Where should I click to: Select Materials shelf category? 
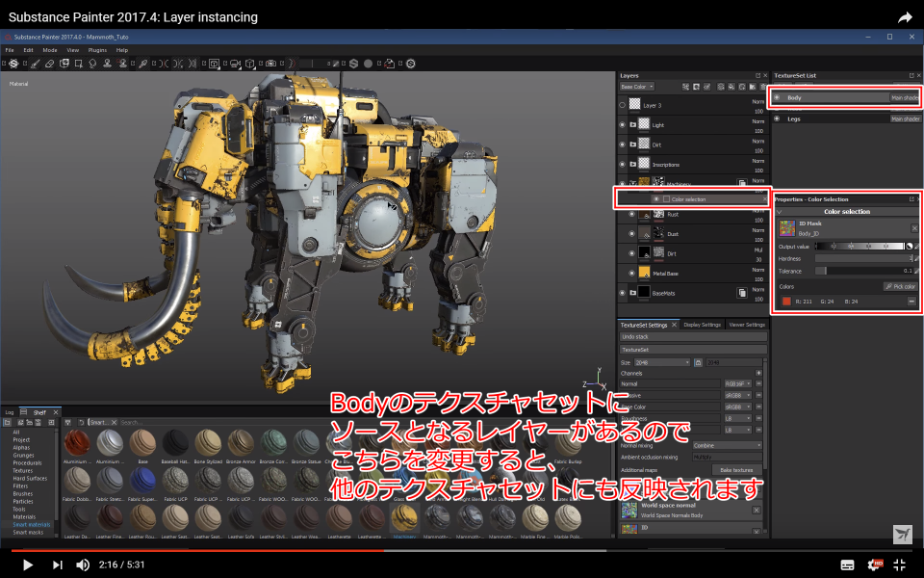24,516
